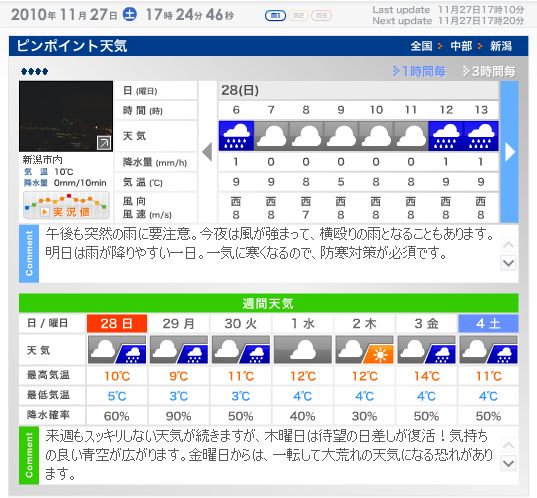Click the cloudy icon for 7 o'clock

click(x=271, y=136)
